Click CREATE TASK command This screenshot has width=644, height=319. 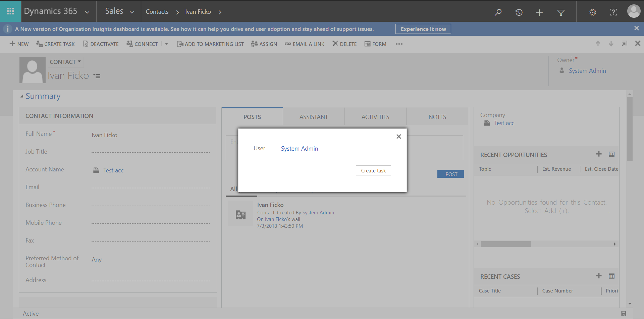[x=56, y=44]
